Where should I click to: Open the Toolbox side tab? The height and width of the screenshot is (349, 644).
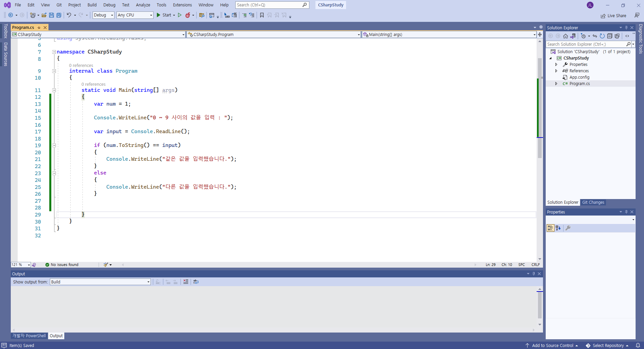point(5,31)
